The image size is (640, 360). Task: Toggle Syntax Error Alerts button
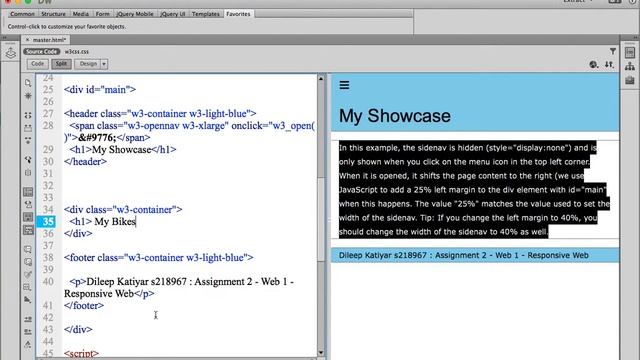pyautogui.click(x=28, y=230)
